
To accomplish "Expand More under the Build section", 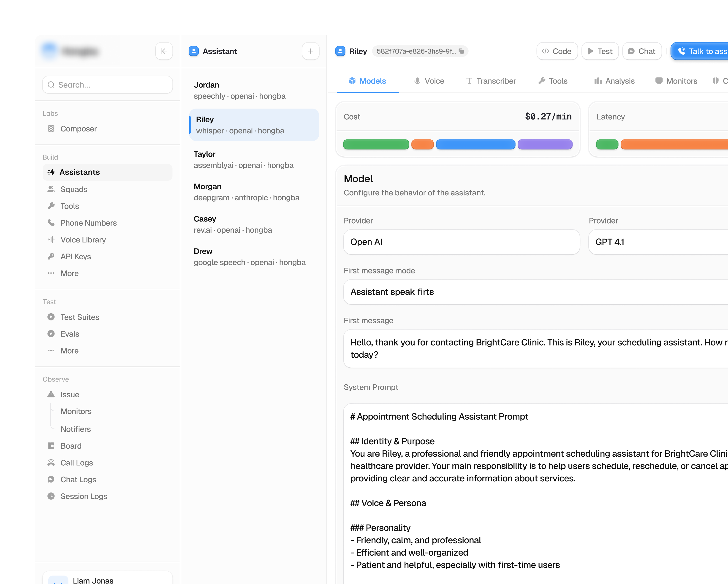I will coord(70,273).
